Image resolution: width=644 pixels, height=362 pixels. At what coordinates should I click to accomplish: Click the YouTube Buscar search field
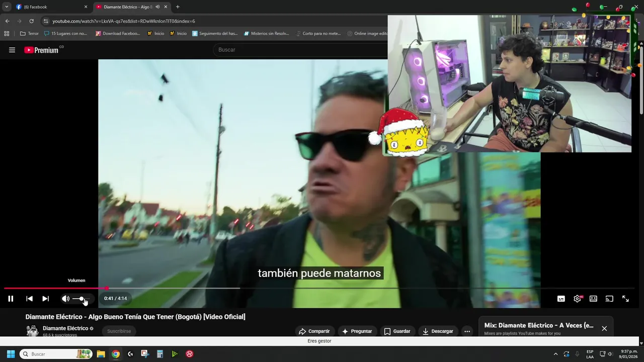coord(300,50)
